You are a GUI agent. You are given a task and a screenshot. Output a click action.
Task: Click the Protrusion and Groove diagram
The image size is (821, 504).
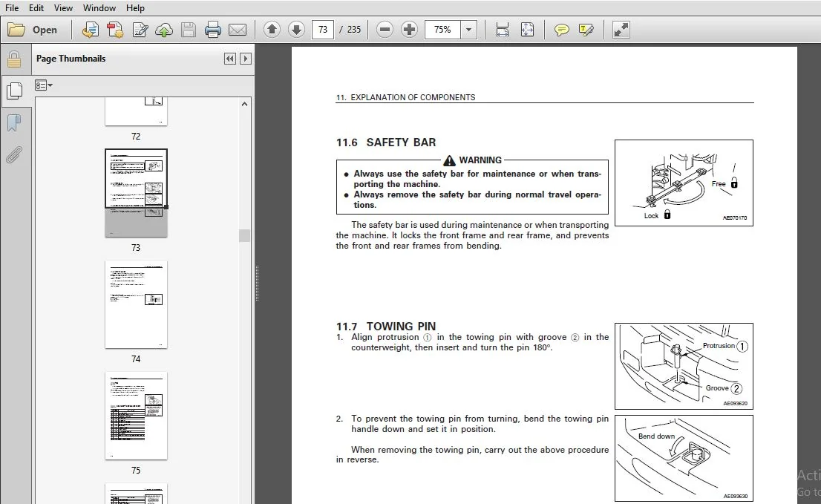tap(684, 367)
